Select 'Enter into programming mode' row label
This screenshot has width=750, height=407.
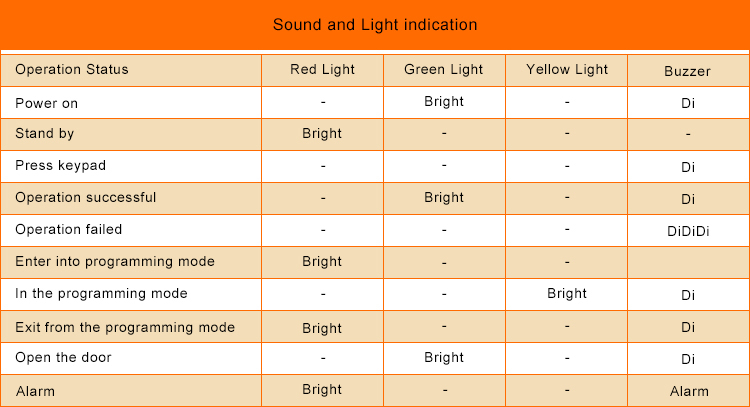[x=115, y=262]
